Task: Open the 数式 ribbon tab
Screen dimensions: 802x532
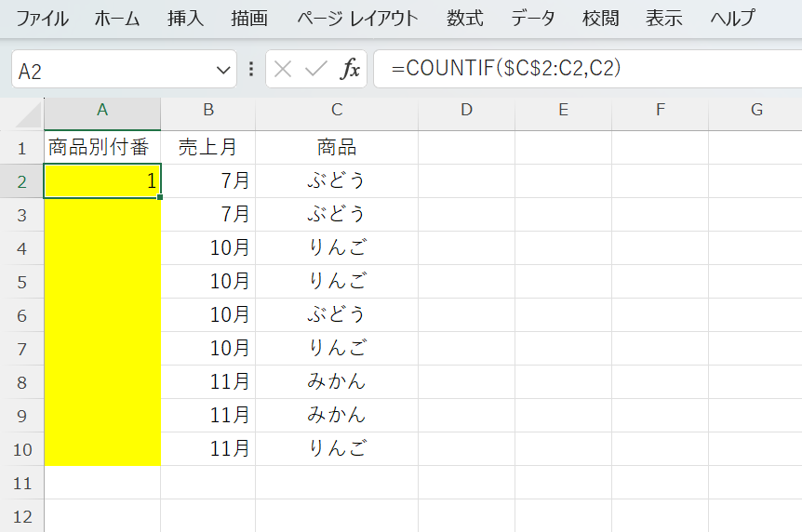Action: [464, 19]
